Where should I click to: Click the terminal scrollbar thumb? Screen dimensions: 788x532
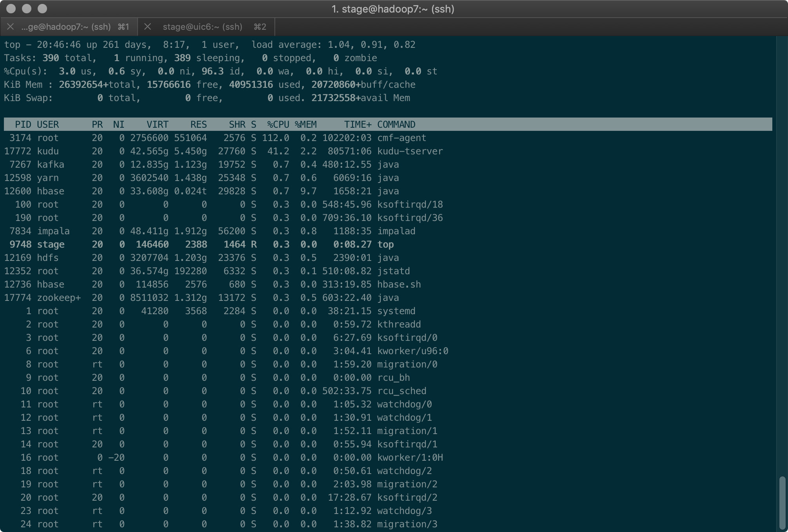[783, 502]
